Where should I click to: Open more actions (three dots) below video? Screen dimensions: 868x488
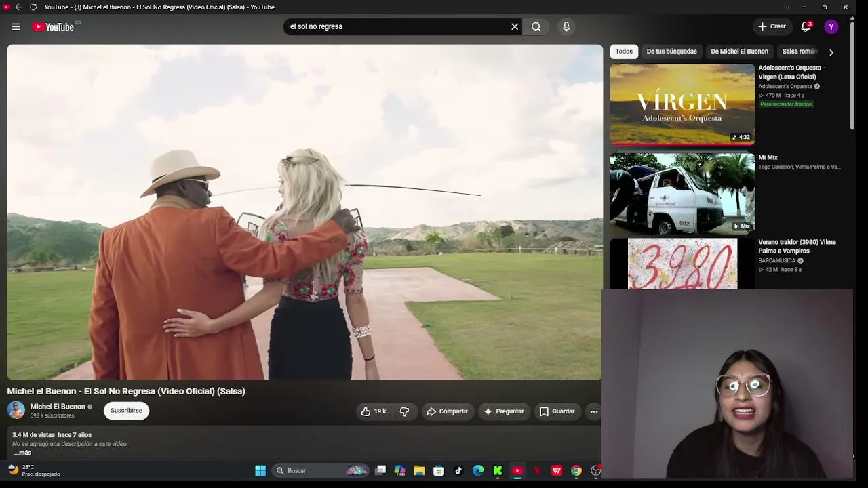pyautogui.click(x=594, y=411)
